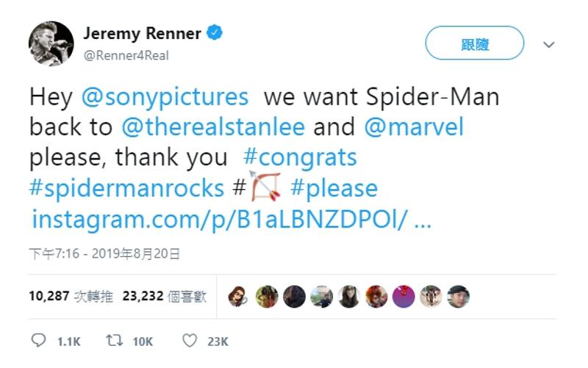Open the @sonypictures mention

[x=165, y=97]
